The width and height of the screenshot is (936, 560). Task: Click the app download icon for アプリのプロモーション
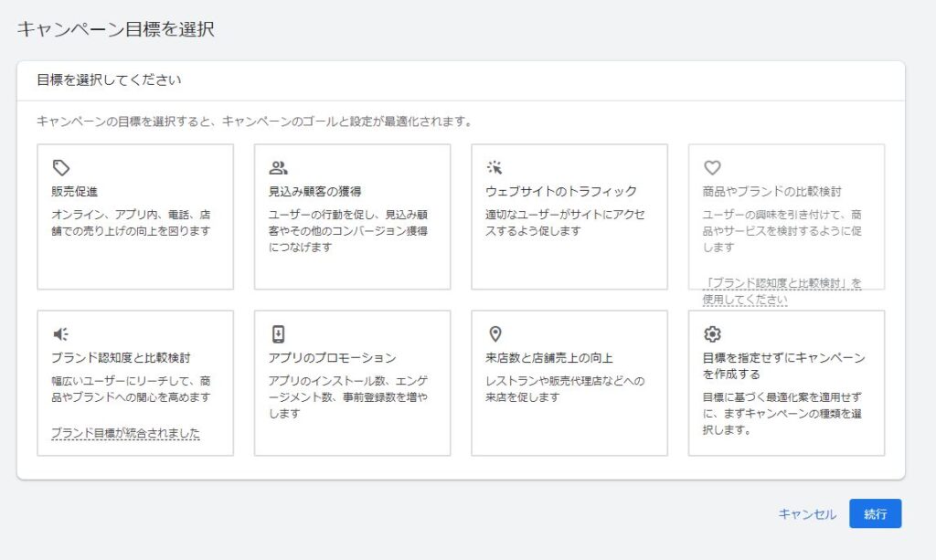277,333
